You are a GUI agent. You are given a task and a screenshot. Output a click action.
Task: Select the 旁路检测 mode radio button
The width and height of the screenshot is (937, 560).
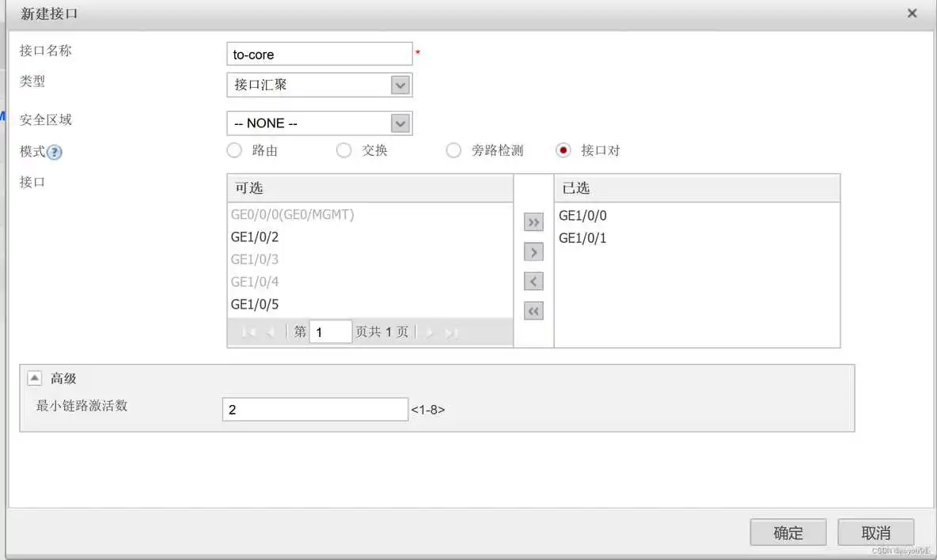click(x=453, y=149)
